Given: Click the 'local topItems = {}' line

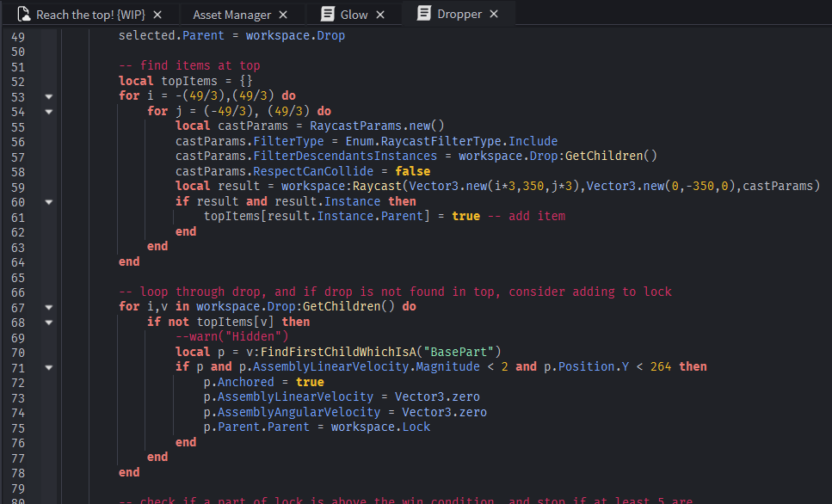Looking at the screenshot, I should pyautogui.click(x=185, y=82).
